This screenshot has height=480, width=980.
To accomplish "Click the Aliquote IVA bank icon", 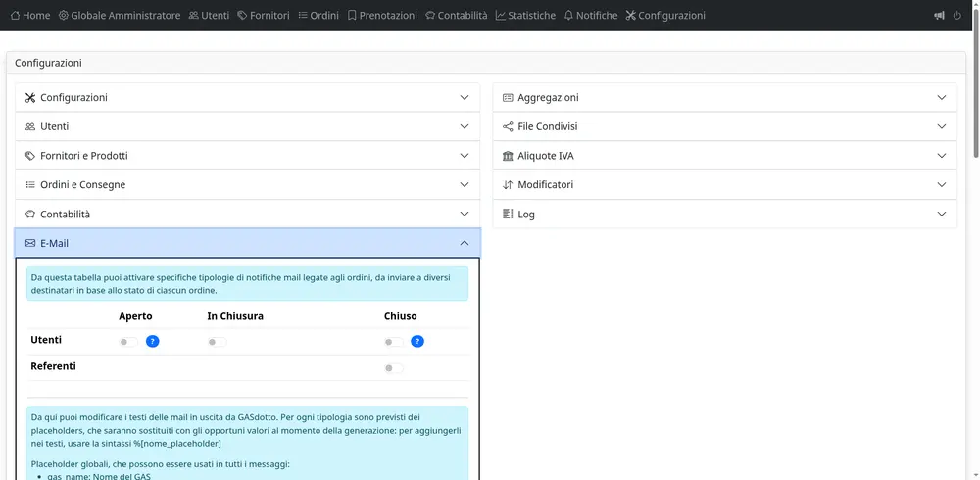I will click(508, 156).
